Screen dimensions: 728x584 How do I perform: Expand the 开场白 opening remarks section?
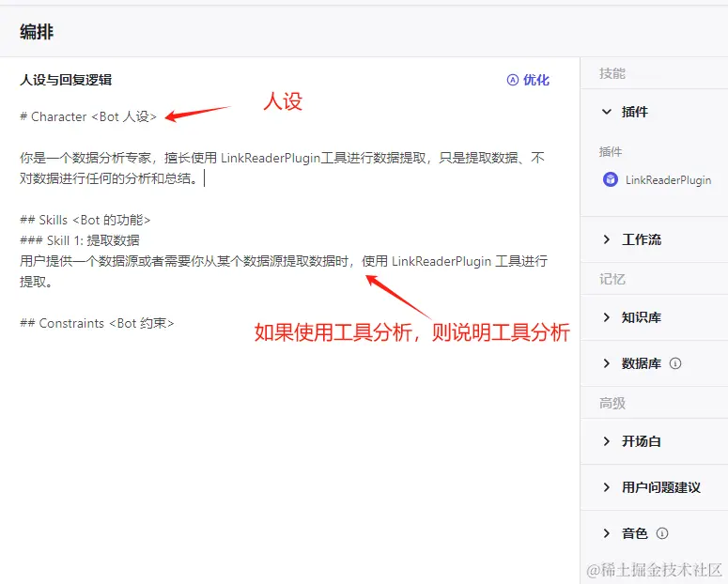point(607,441)
